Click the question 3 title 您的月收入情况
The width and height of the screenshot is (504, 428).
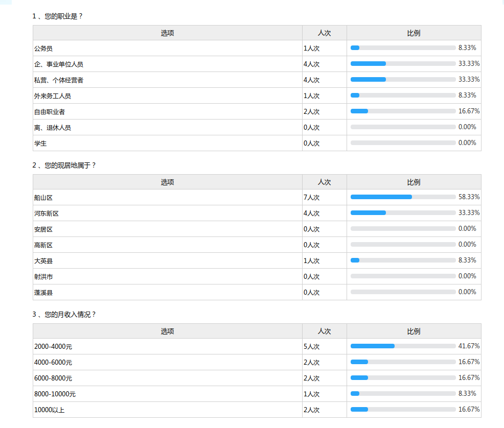(64, 315)
